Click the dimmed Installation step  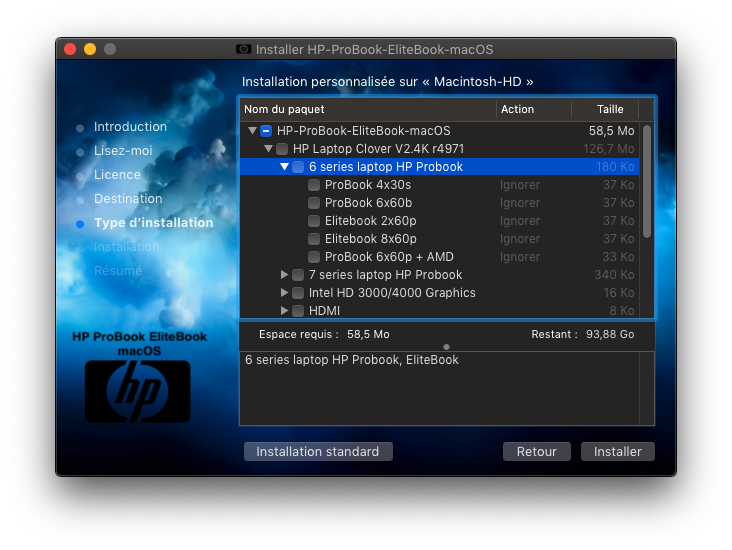[x=127, y=247]
